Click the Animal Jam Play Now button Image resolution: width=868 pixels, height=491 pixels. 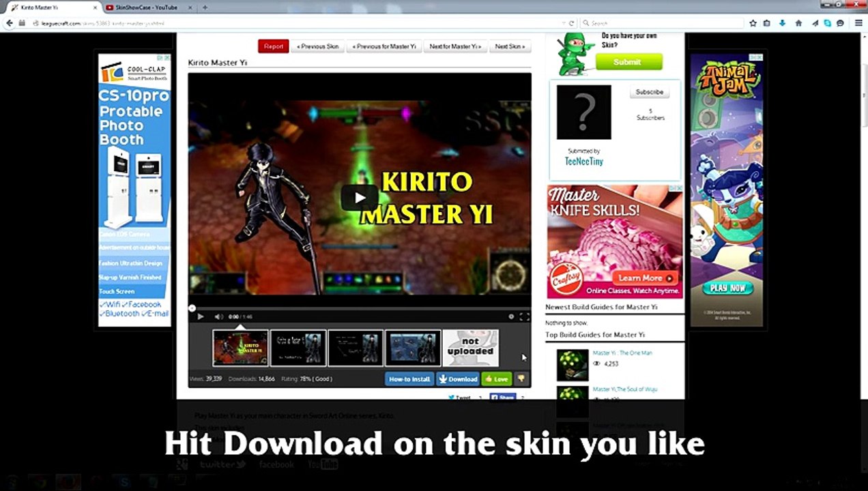[727, 288]
